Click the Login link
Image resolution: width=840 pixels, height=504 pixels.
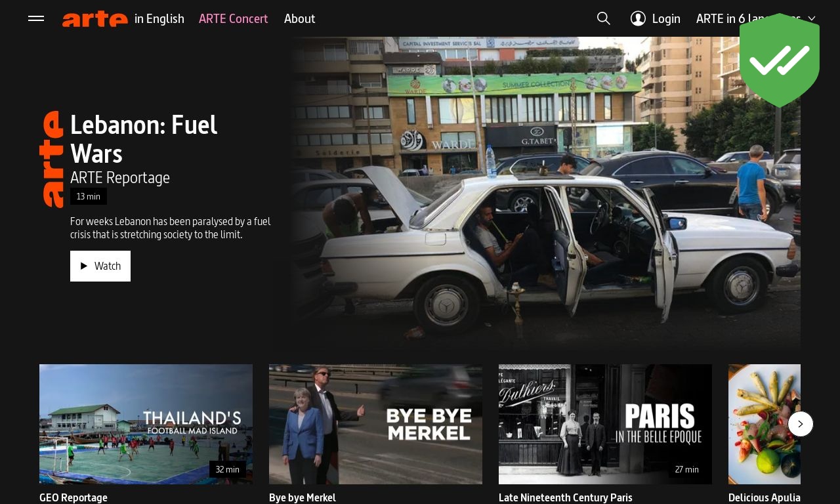coord(666,18)
